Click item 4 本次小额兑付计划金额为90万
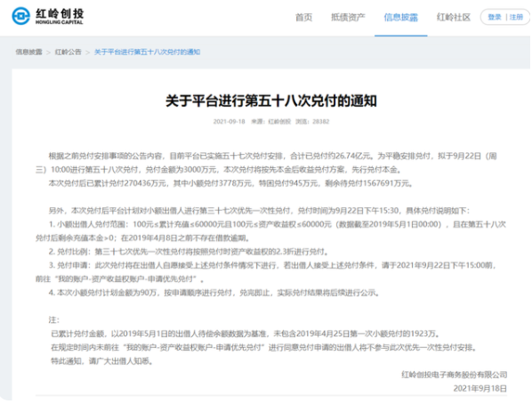532x412 pixels. (x=214, y=293)
